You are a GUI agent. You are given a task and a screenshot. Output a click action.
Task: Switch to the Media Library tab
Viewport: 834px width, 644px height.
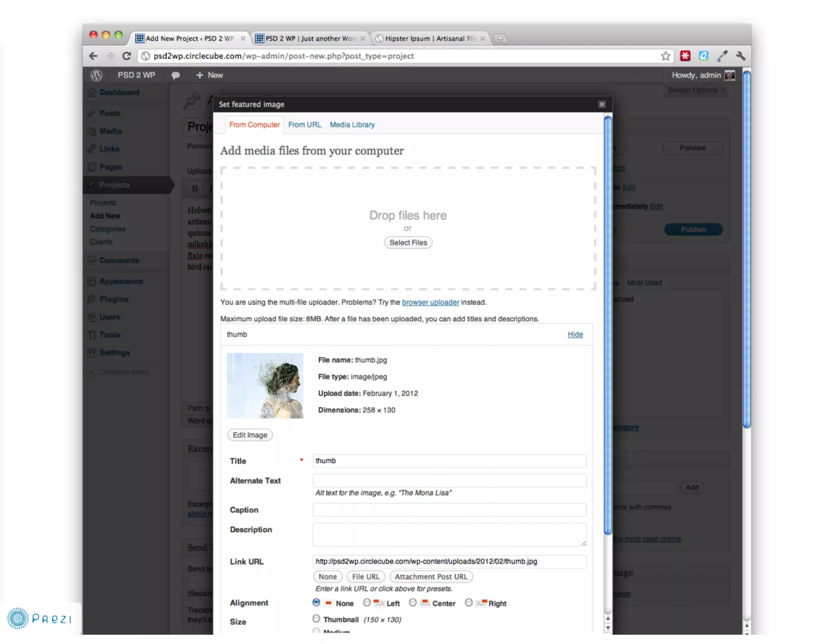pos(352,125)
